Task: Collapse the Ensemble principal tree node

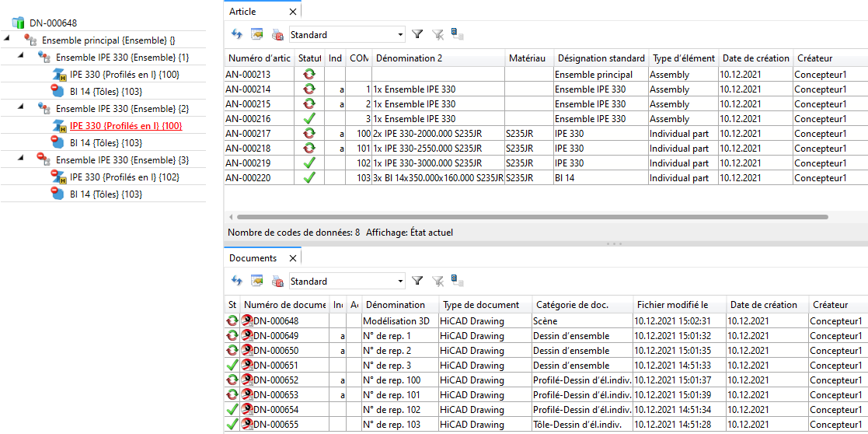Action: click(x=7, y=40)
